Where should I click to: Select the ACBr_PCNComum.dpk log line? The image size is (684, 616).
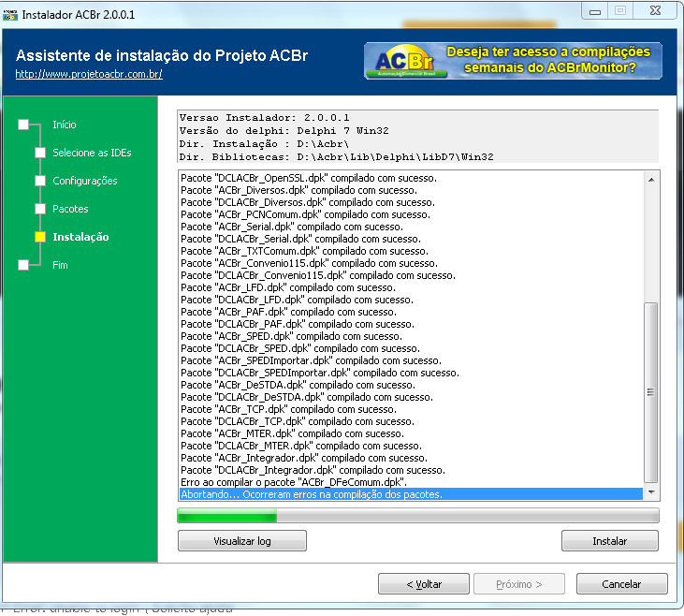(x=411, y=214)
